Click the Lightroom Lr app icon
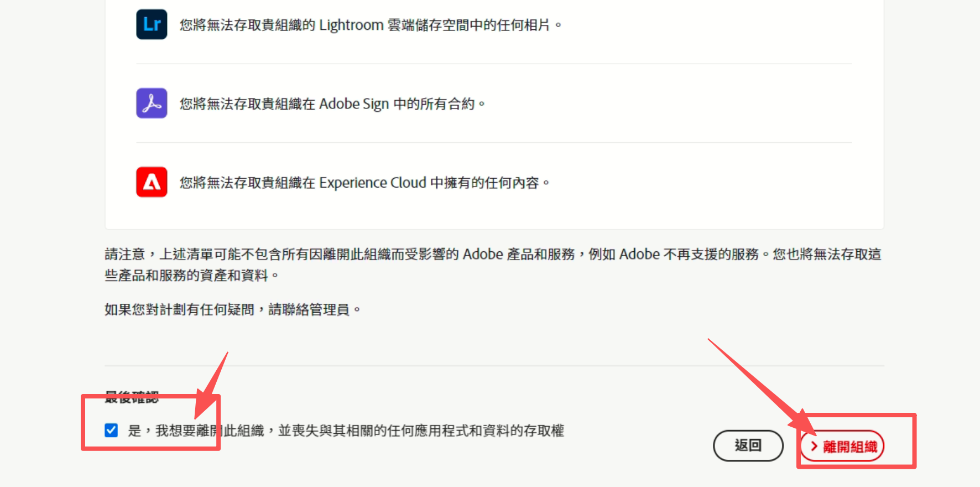Viewport: 980px width, 487px height. point(152,24)
